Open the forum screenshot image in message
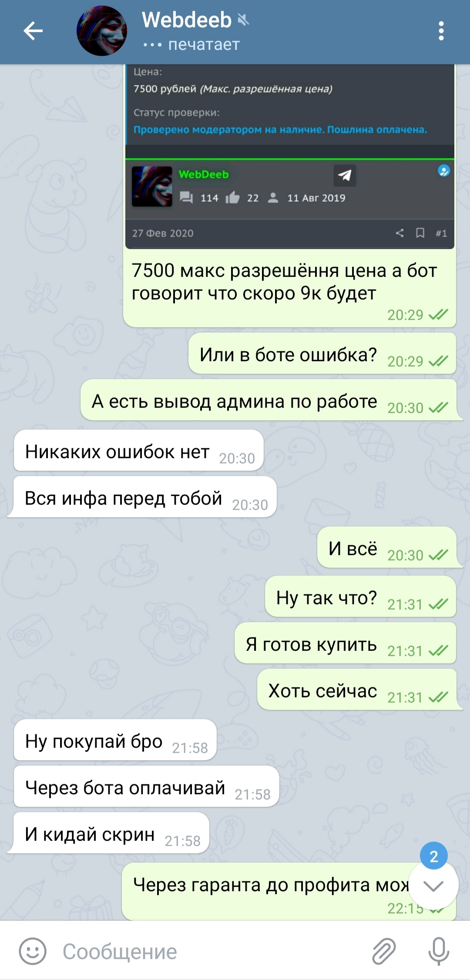The height and width of the screenshot is (980, 470). pyautogui.click(x=290, y=157)
